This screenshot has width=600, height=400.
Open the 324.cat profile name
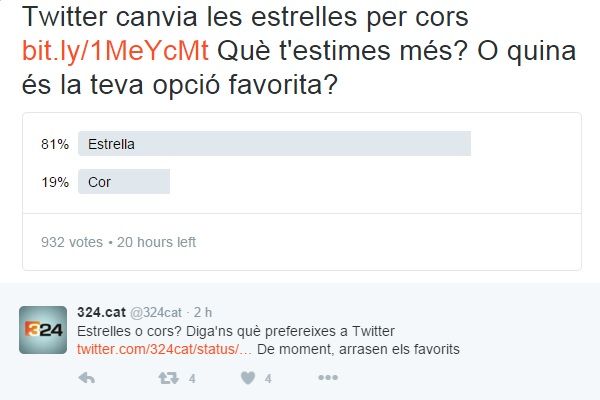(x=101, y=313)
